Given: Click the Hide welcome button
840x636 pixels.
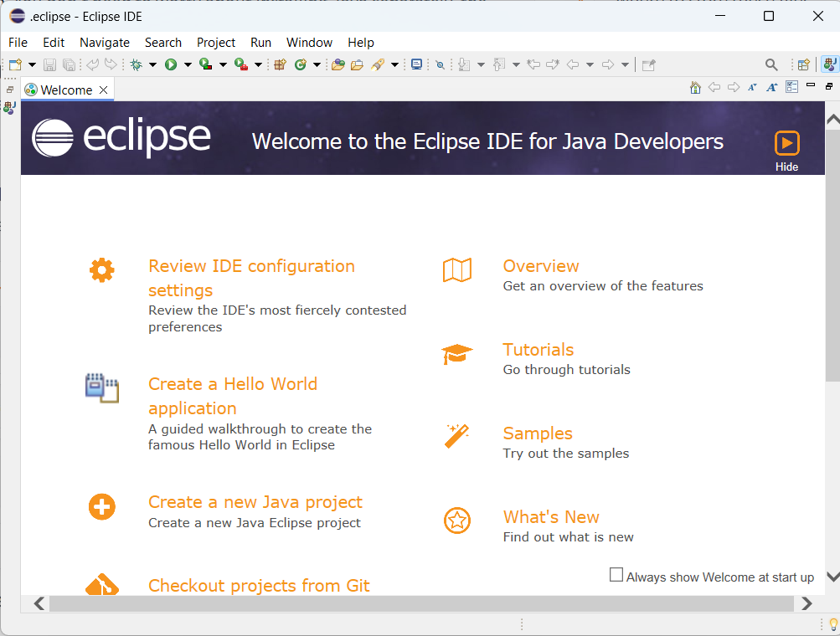Looking at the screenshot, I should coord(787,151).
